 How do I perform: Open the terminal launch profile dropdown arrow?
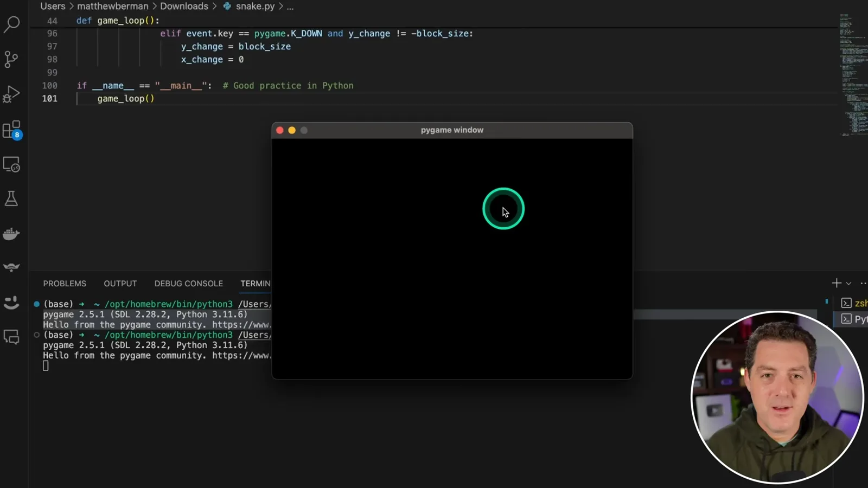[848, 284]
